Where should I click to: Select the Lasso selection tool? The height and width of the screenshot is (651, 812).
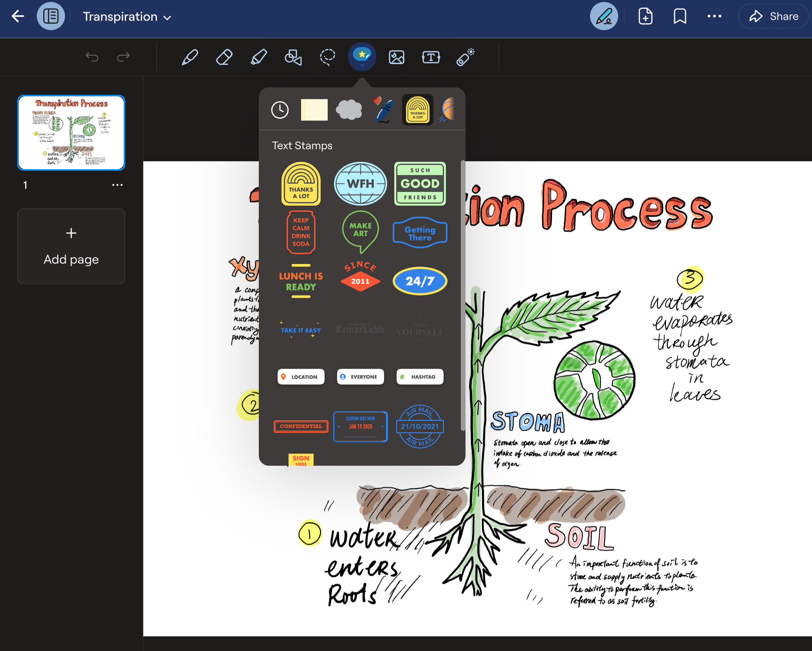327,57
